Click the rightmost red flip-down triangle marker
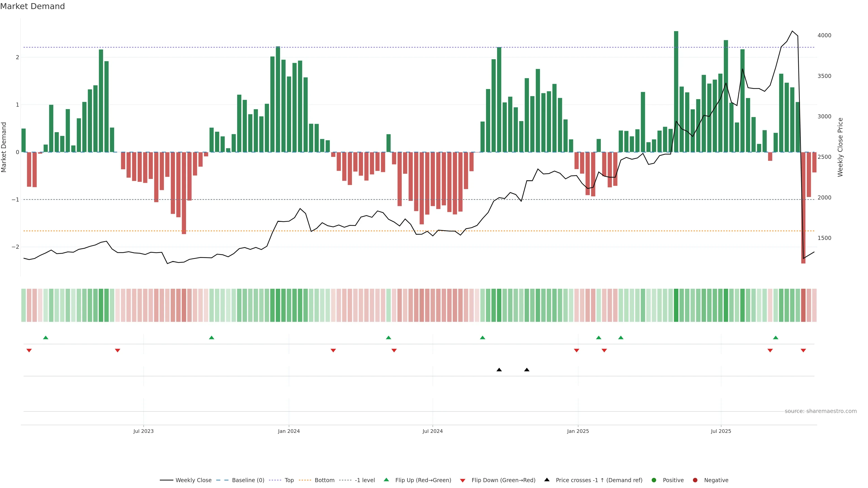This screenshot has height=488, width=868. (803, 351)
